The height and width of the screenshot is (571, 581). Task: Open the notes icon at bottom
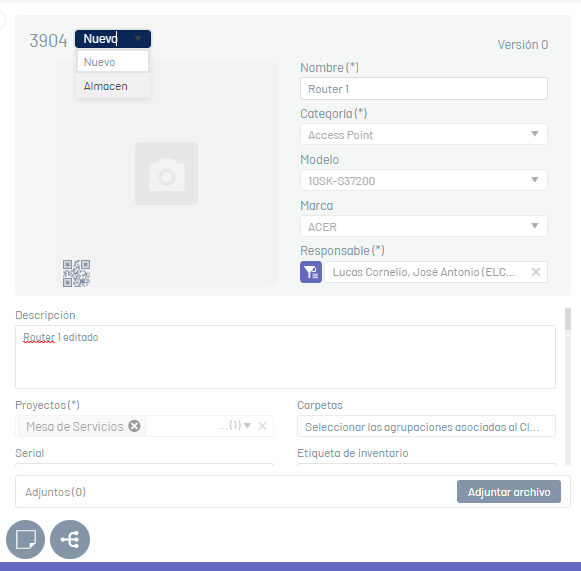click(x=26, y=539)
